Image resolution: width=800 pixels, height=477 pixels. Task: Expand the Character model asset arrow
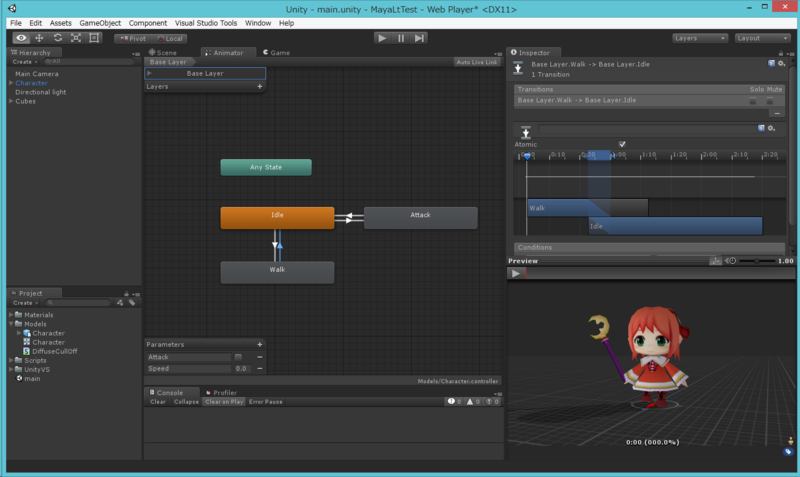point(19,333)
